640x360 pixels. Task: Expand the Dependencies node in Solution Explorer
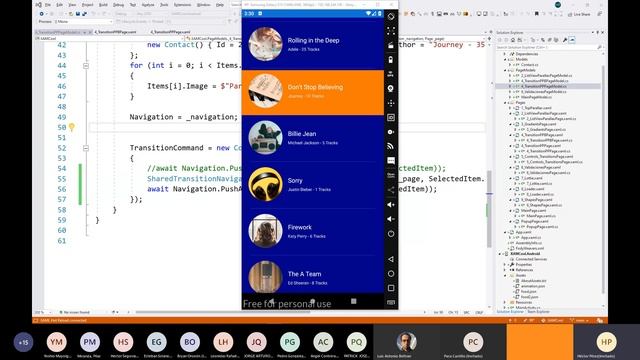click(x=505, y=54)
